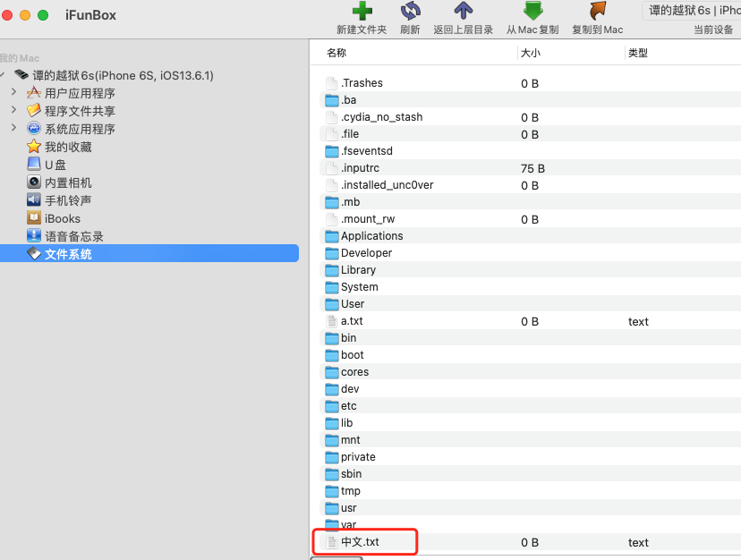
Task: Open 语音备忘录 icon in sidebar
Action: click(33, 236)
